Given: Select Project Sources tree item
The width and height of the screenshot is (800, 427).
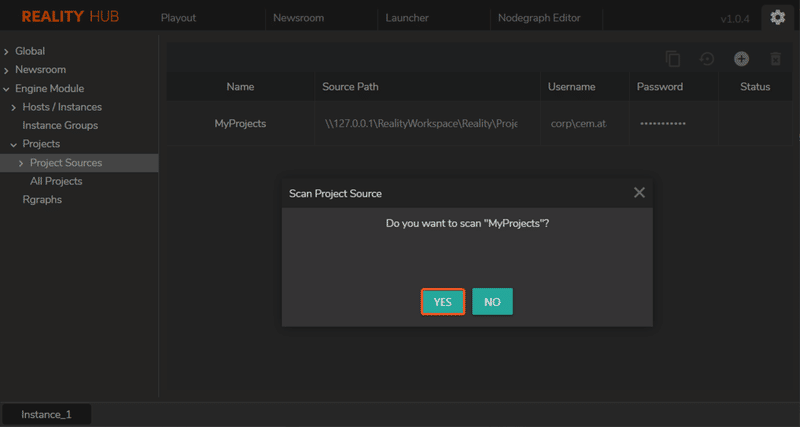Looking at the screenshot, I should (66, 163).
